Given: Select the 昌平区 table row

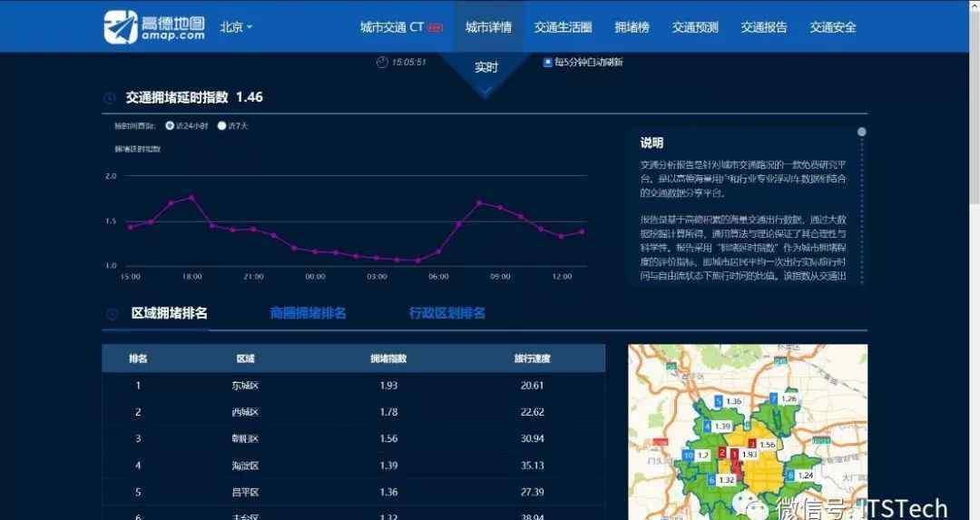Looking at the screenshot, I should (x=354, y=493).
